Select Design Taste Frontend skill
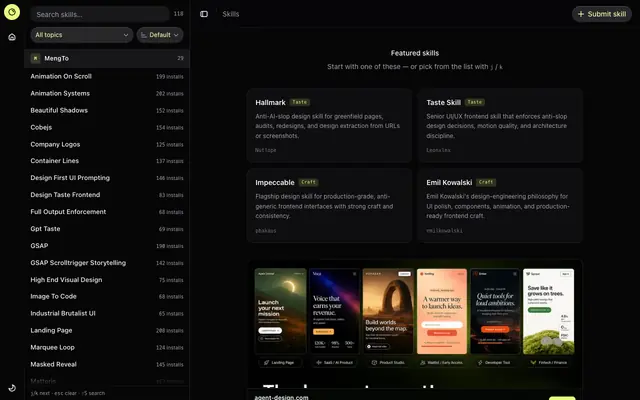The width and height of the screenshot is (640, 400). point(107,195)
